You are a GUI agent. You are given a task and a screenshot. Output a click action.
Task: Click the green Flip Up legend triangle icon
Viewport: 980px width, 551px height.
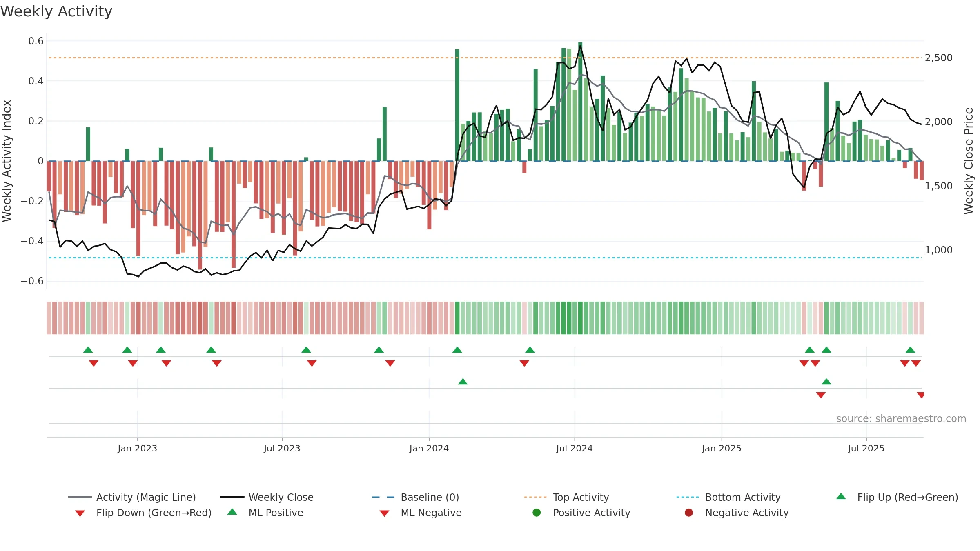pyautogui.click(x=841, y=496)
